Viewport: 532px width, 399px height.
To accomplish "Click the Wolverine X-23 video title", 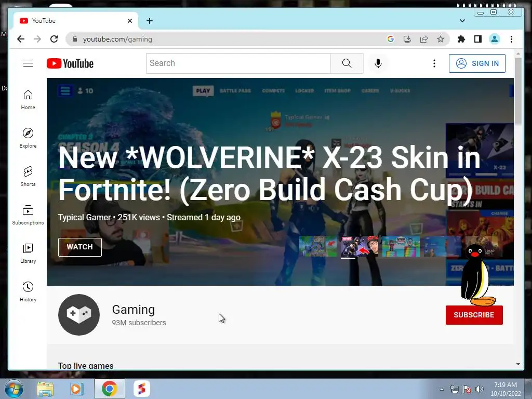I will click(270, 174).
